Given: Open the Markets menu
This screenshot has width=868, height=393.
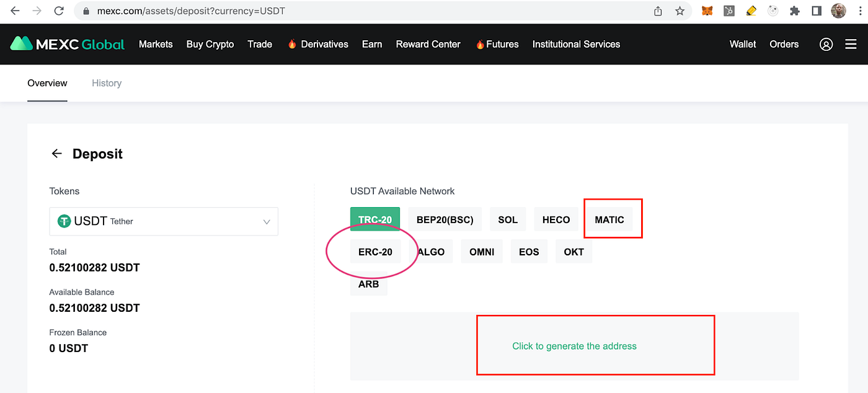Looking at the screenshot, I should [156, 44].
